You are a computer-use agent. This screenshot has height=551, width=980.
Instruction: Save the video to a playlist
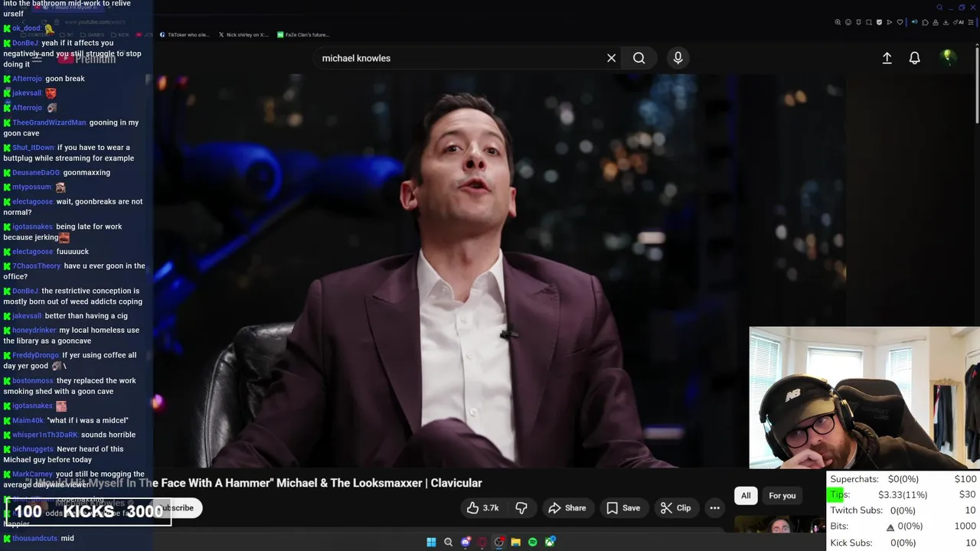pyautogui.click(x=623, y=507)
